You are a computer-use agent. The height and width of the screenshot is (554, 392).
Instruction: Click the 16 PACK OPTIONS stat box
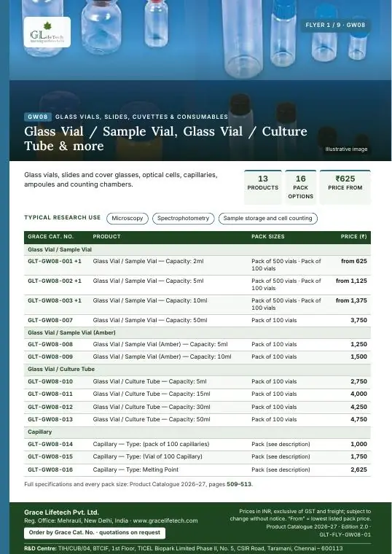300,187
